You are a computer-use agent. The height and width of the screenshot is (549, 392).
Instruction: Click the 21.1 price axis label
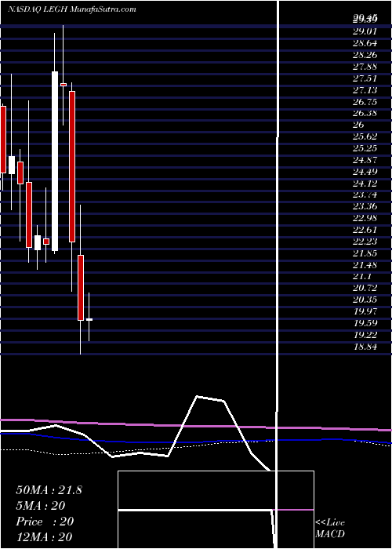(x=361, y=276)
